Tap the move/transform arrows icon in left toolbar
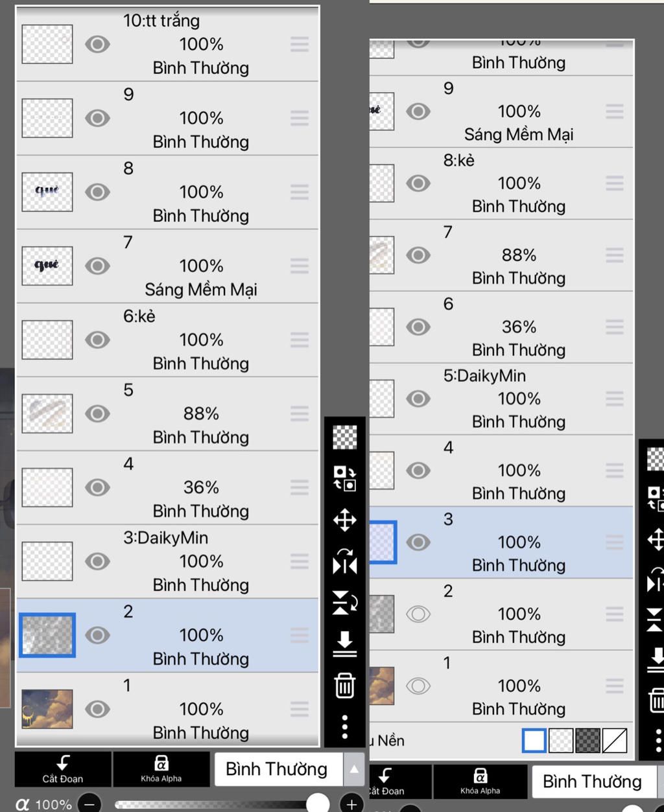The height and width of the screenshot is (812, 664). coord(344,520)
